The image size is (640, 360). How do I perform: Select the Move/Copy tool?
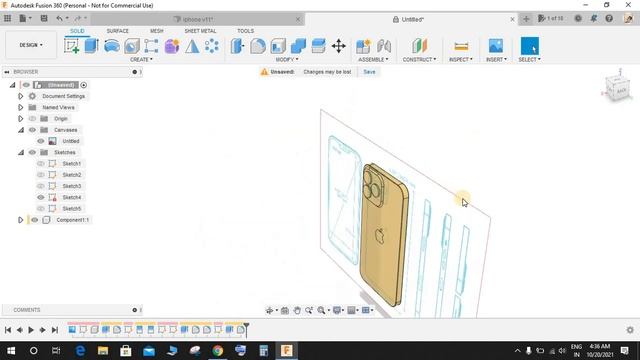pos(338,46)
